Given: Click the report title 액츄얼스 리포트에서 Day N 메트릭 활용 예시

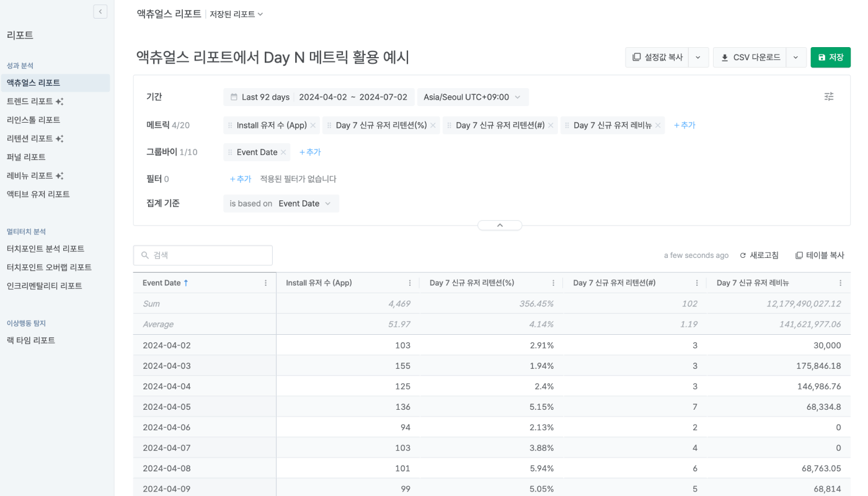Looking at the screenshot, I should [273, 58].
